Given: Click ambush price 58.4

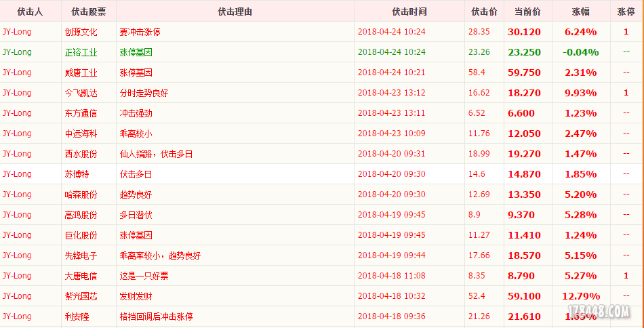Looking at the screenshot, I should point(477,73).
